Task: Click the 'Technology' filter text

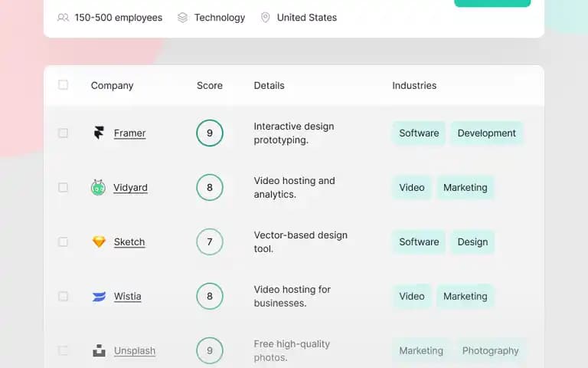Action: (220, 18)
